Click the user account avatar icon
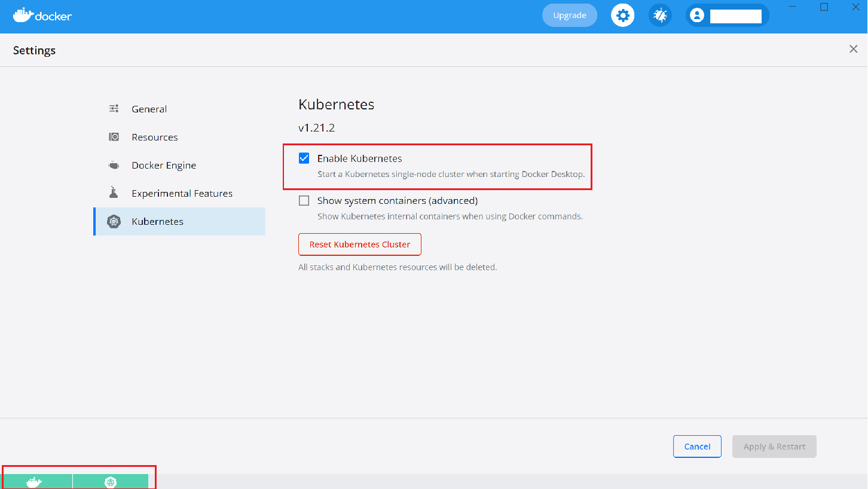868x489 pixels. click(696, 16)
